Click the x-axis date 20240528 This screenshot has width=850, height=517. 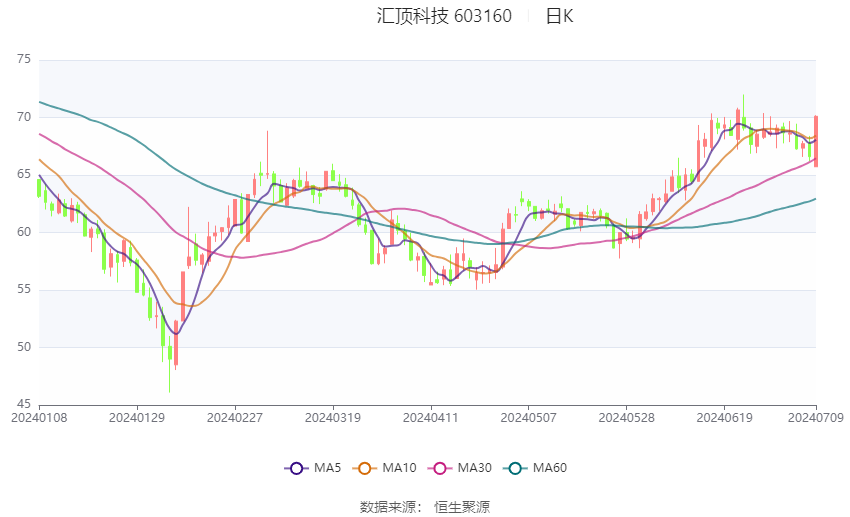626,418
